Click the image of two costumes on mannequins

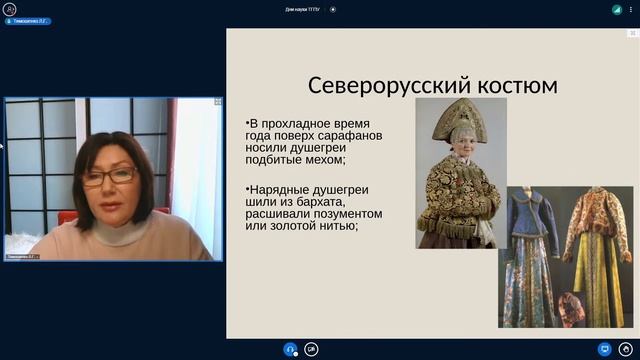pos(566,257)
